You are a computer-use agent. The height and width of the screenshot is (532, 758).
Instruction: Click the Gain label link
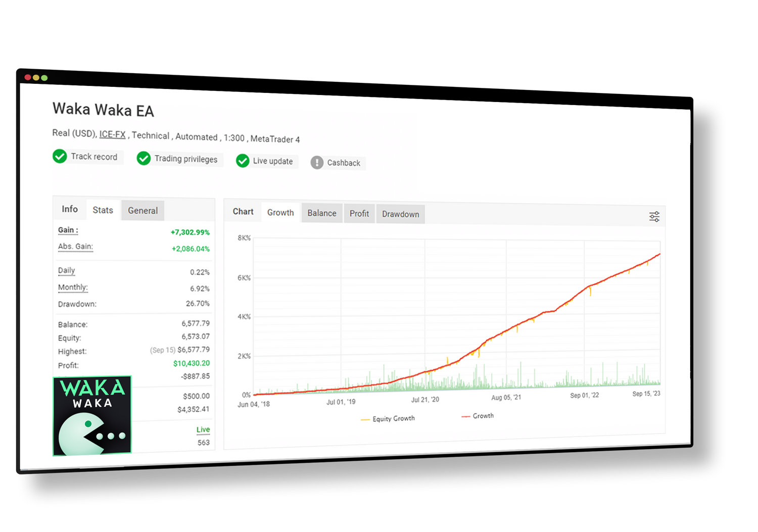[68, 230]
